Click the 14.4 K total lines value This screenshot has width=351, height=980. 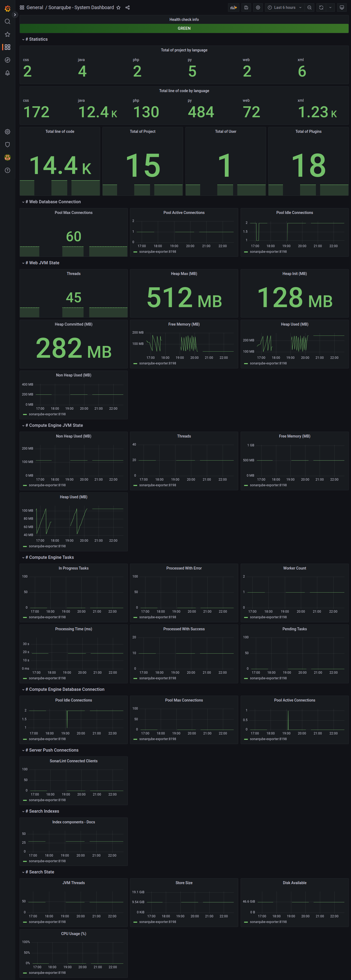[60, 165]
